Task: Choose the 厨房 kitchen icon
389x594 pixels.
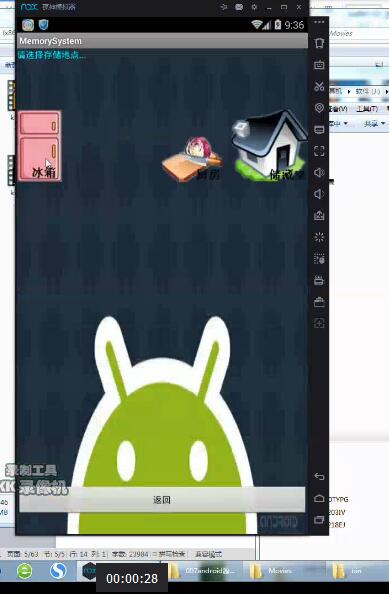Action: 192,159
